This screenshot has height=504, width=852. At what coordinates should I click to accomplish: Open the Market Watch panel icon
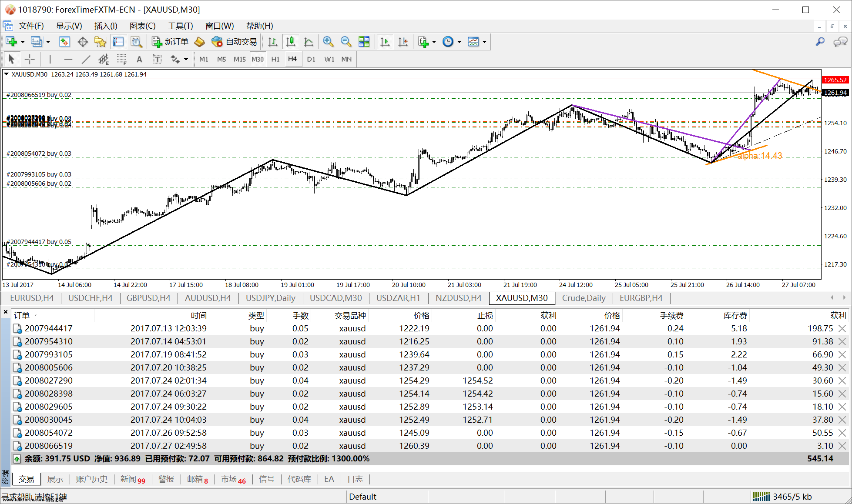click(64, 42)
